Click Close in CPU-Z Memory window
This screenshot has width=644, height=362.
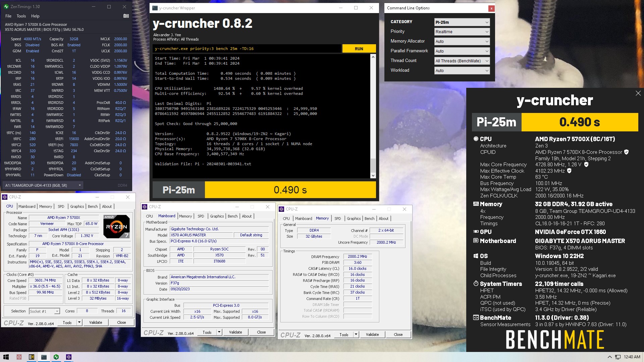398,335
